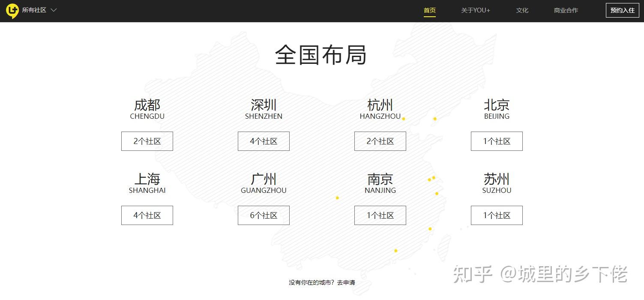View 南京 1个社区 button
This screenshot has width=644, height=300.
[x=380, y=215]
